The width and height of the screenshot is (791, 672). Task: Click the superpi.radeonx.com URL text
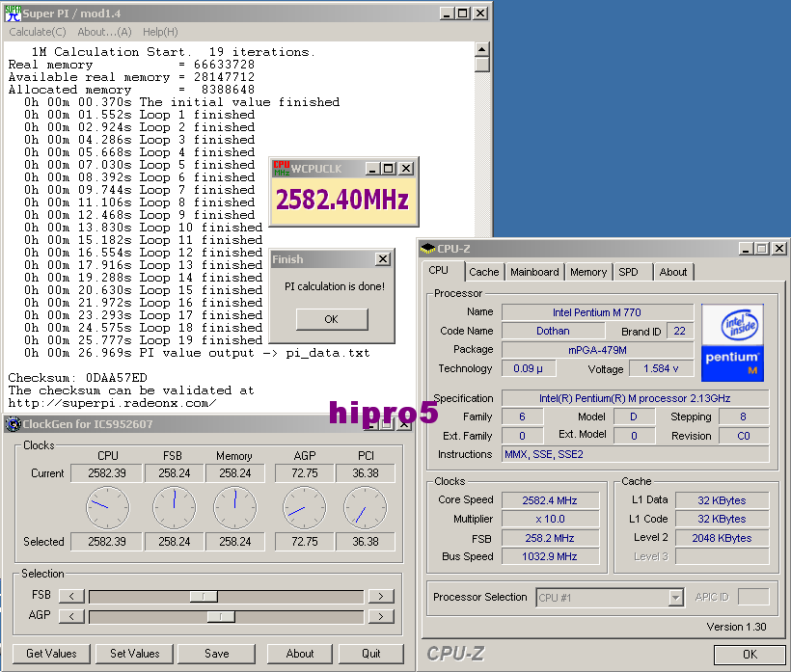[x=112, y=403]
